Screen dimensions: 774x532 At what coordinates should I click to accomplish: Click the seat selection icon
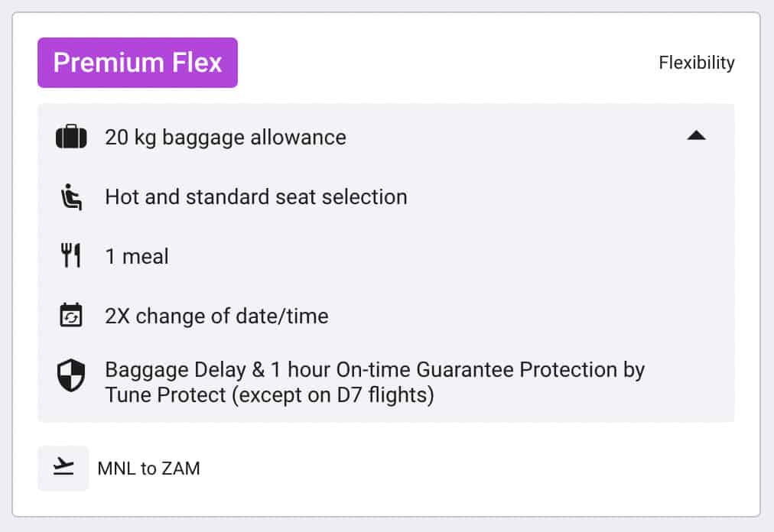click(71, 197)
